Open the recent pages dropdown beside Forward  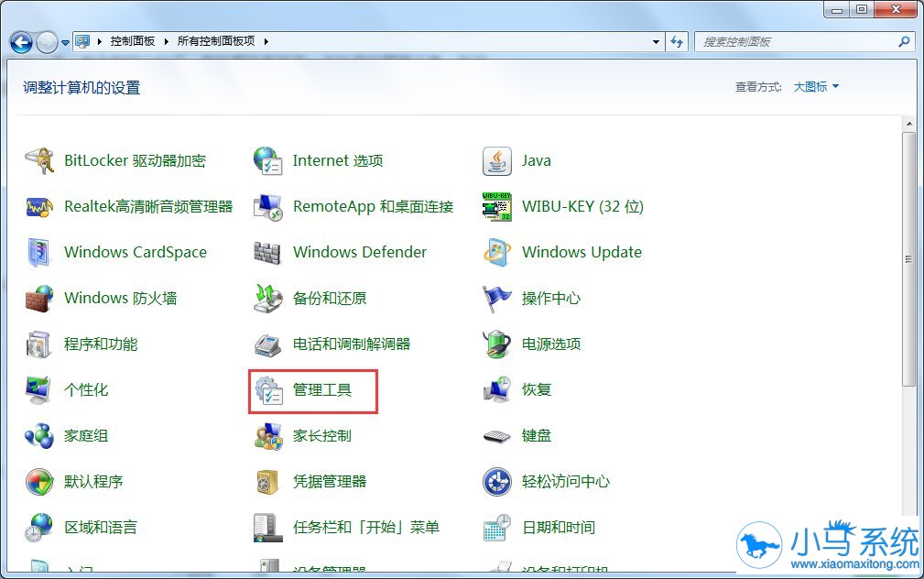click(65, 42)
